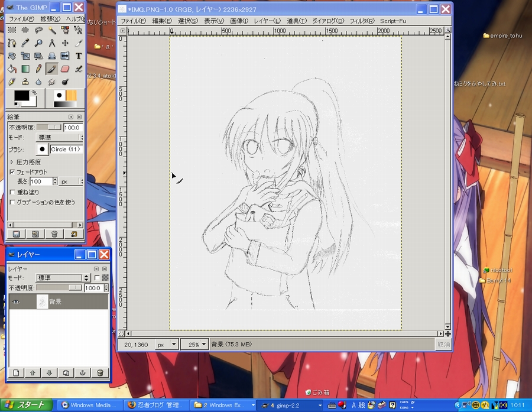Expand the 圧力感度 pressure sensitivity section
This screenshot has height=412, width=532.
click(x=12, y=162)
